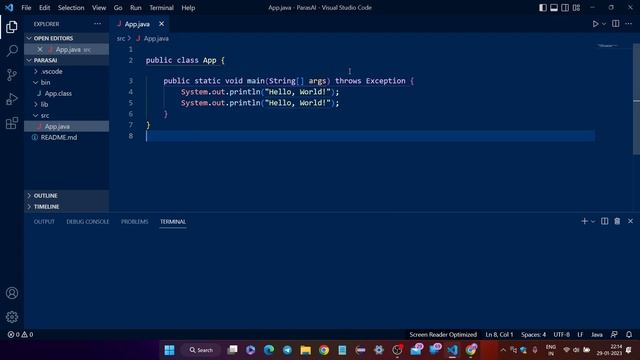Open the Manage settings gear

12,317
